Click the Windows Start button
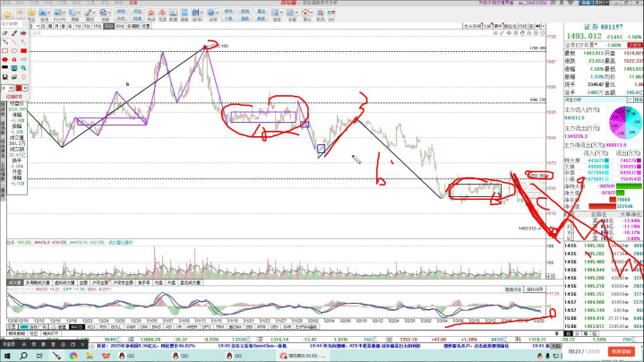644x362 pixels. (x=7, y=356)
